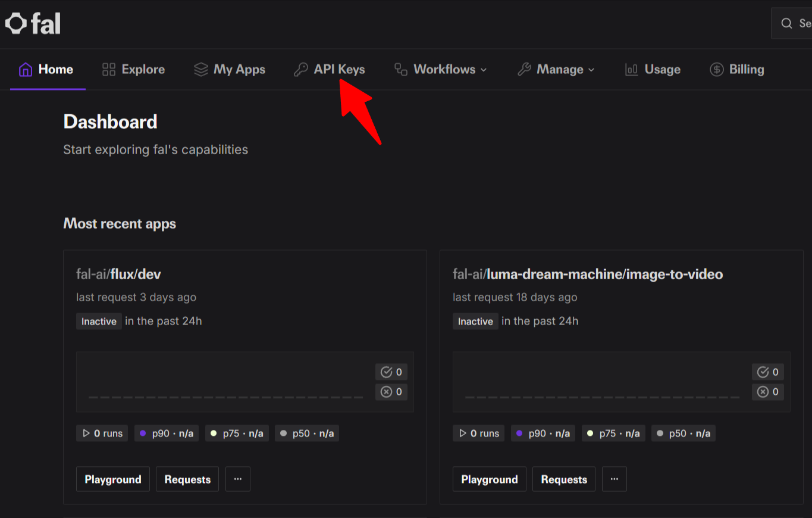Click the gray p50 dot on luma-dream-machine
This screenshot has width=812, height=518.
click(x=660, y=433)
